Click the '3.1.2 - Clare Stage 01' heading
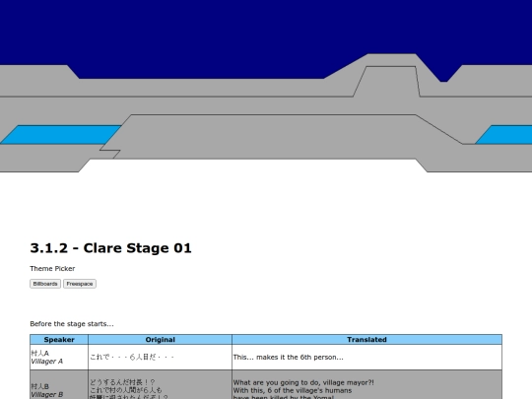This screenshot has height=399, width=532. pos(111,248)
